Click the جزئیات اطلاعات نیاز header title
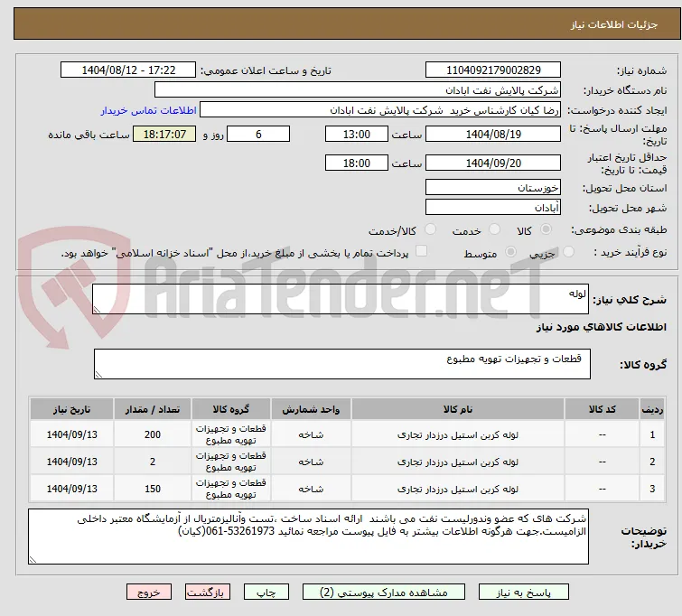Viewport: 682px width, 616px height. coord(614,24)
